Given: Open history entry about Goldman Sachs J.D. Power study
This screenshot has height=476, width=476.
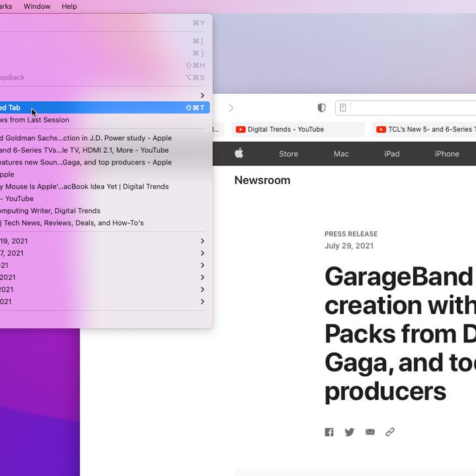Looking at the screenshot, I should 104,138.
